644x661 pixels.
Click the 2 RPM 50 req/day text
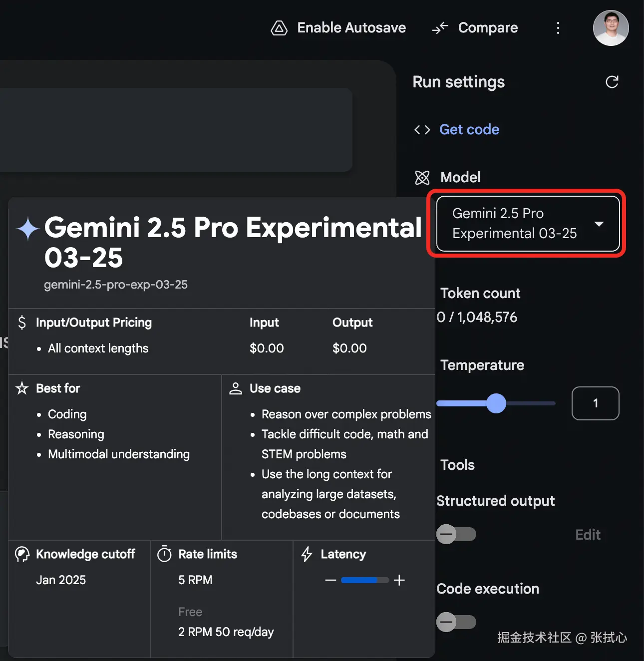coord(226,632)
